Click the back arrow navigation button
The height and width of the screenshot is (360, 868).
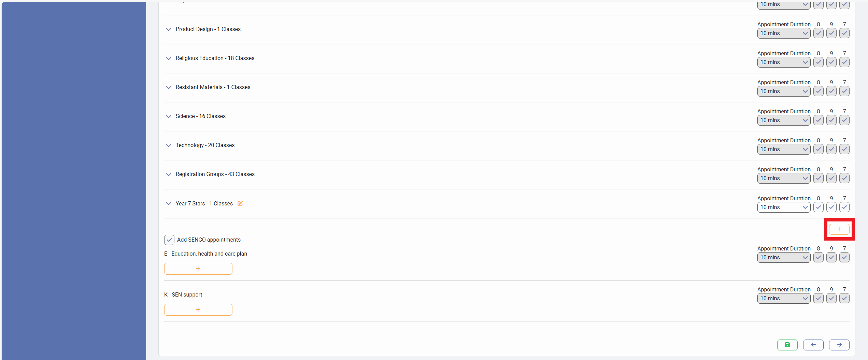click(x=813, y=345)
